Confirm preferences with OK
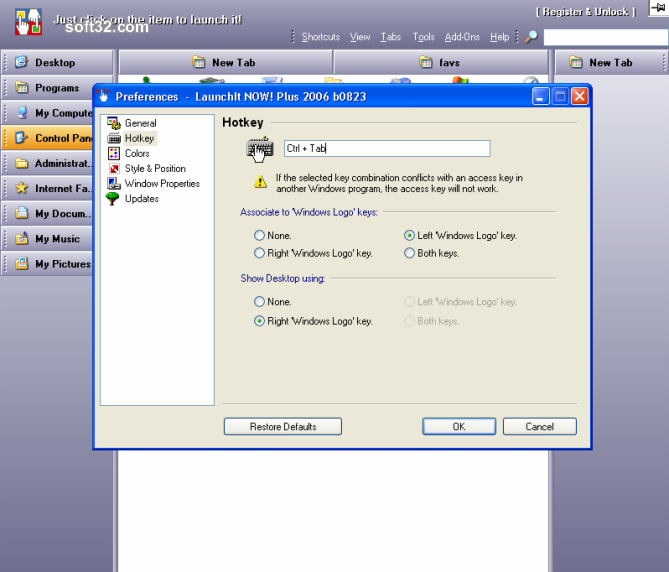Screen dimensions: 669x572 point(459,427)
